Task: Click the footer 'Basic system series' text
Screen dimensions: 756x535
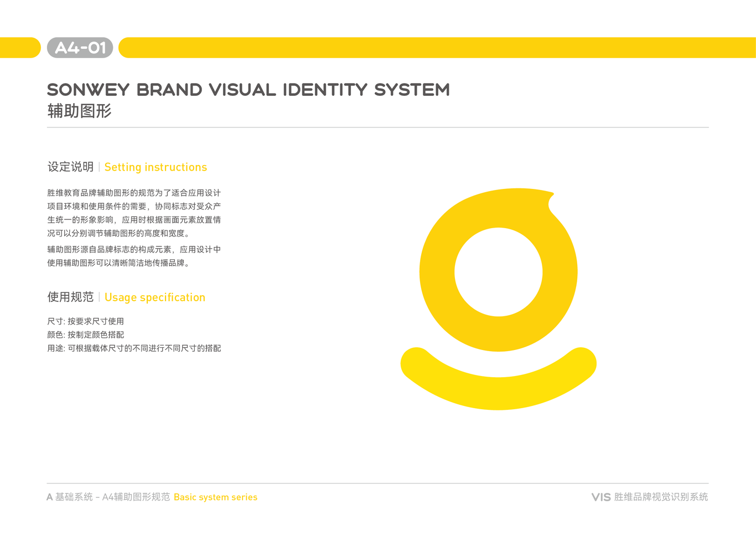Action: tap(215, 497)
